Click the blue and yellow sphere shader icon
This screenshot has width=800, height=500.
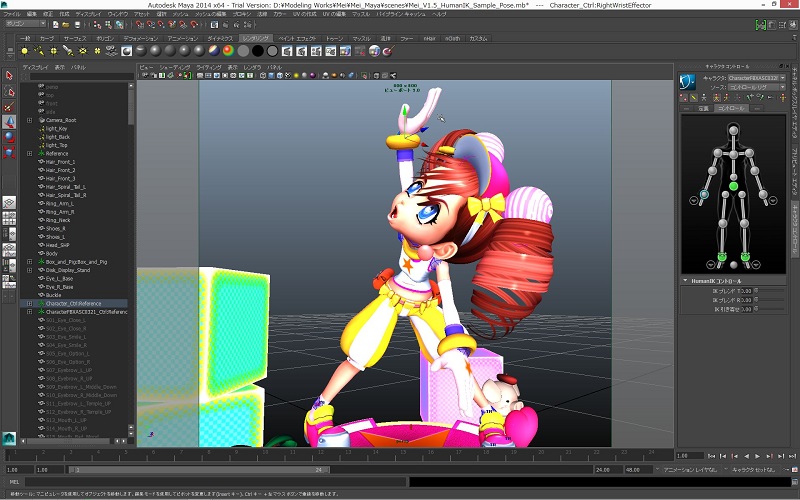coord(214,51)
